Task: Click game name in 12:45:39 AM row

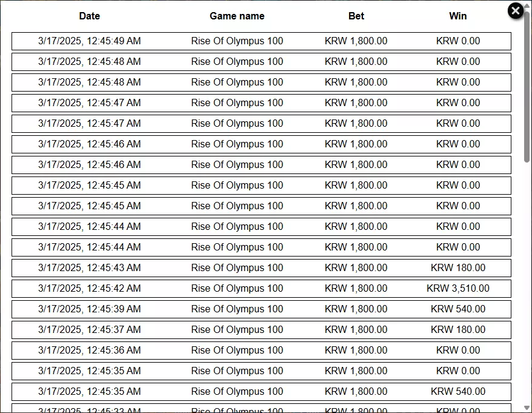Action: pyautogui.click(x=237, y=309)
